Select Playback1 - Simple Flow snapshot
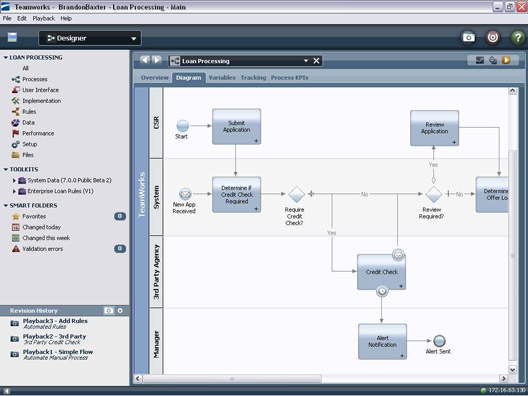This screenshot has width=528, height=396. pos(58,354)
